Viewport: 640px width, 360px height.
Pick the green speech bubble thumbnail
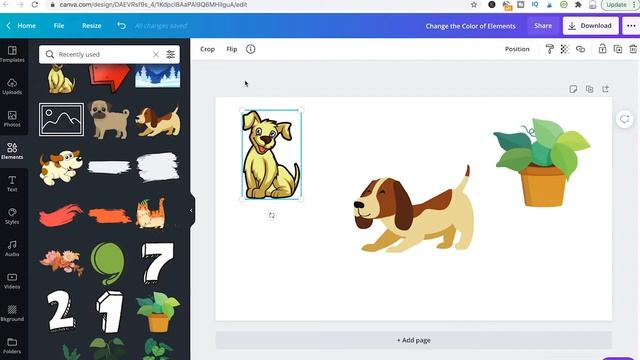pyautogui.click(x=108, y=263)
